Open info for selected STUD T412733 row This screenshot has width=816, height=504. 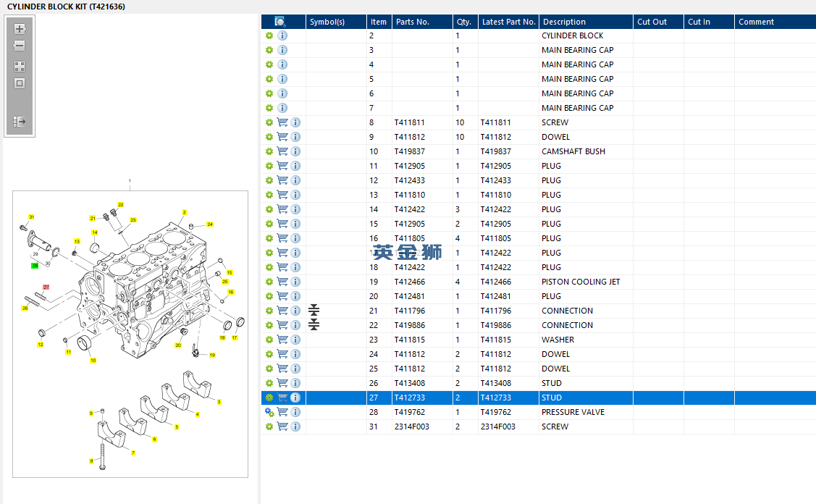click(x=295, y=398)
